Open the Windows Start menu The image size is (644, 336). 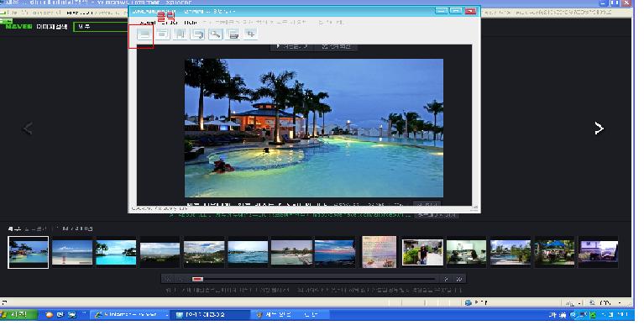click(17, 315)
